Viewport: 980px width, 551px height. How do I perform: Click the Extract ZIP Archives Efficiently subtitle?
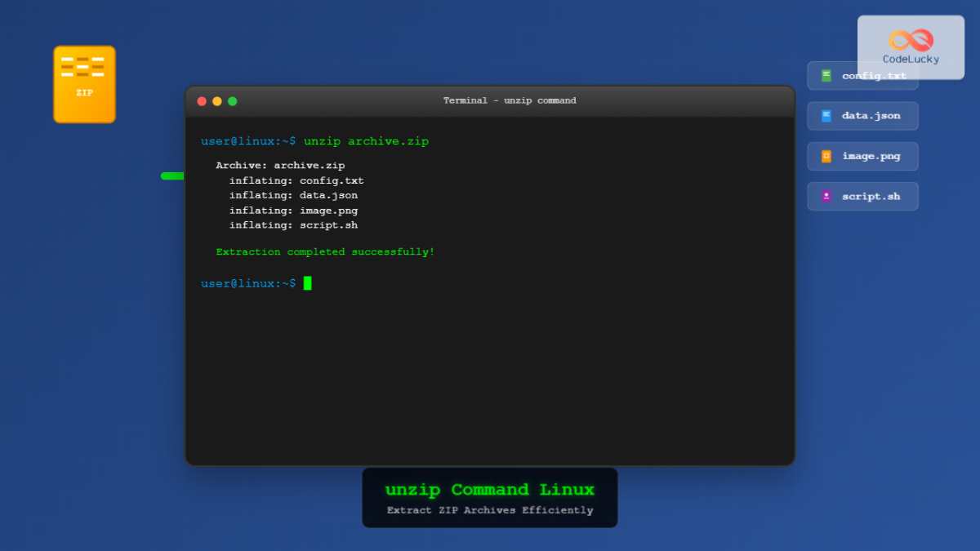pyautogui.click(x=489, y=509)
